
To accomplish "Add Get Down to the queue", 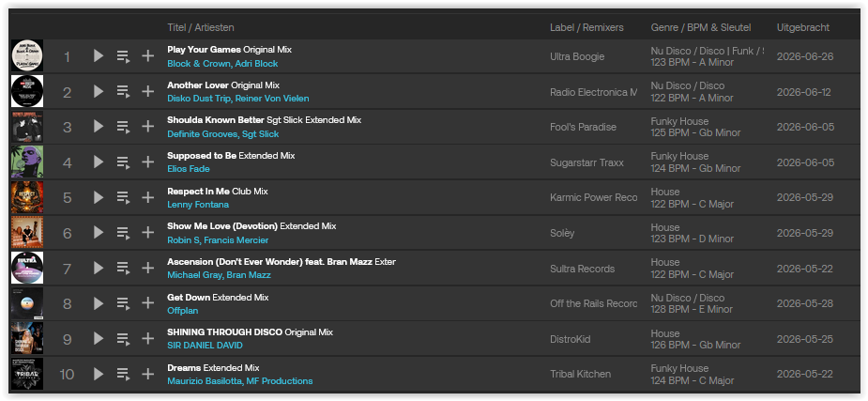I will [x=123, y=303].
